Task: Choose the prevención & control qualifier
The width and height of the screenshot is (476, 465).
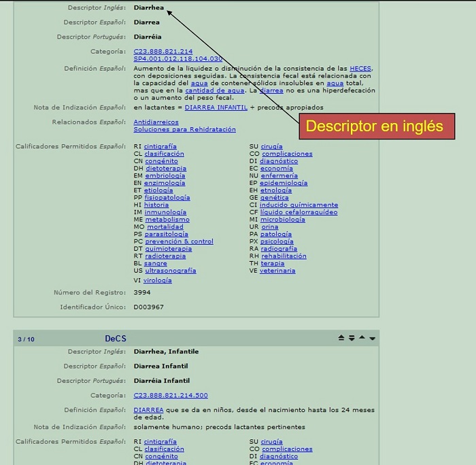Action: (179, 241)
